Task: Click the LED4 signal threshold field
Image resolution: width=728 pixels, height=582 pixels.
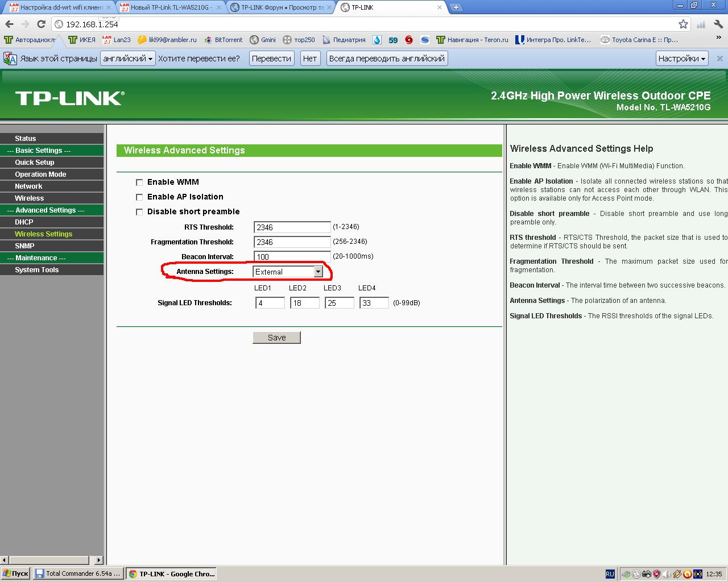Action: (374, 303)
